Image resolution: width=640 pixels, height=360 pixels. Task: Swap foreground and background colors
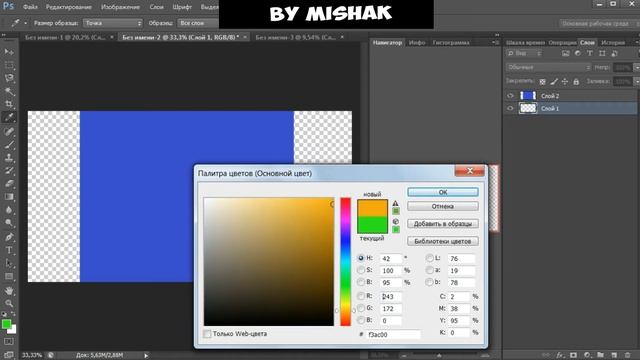tap(13, 314)
